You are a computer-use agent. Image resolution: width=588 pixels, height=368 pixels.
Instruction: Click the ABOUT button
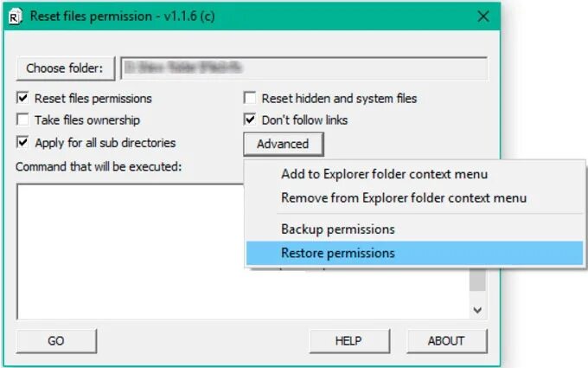[446, 340]
